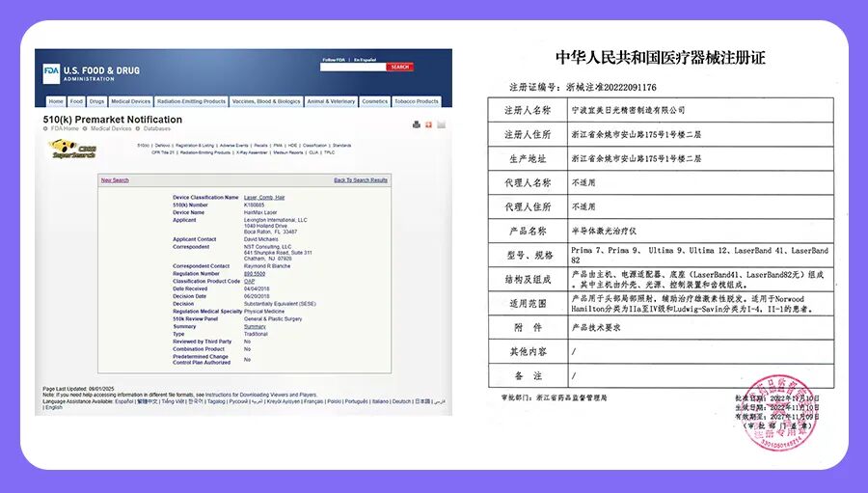868x493 pixels.
Task: Click Medical Devices breadcrumb link
Action: [111, 128]
